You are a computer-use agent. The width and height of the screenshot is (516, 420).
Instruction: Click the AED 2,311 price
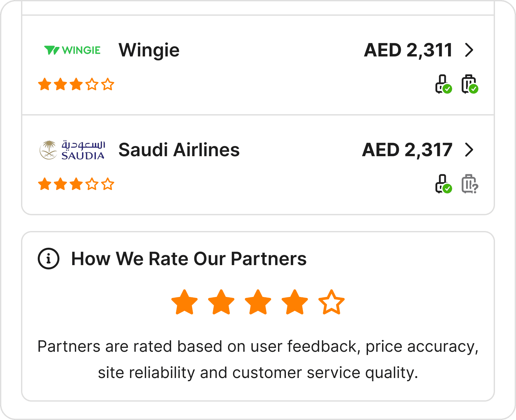(x=408, y=50)
